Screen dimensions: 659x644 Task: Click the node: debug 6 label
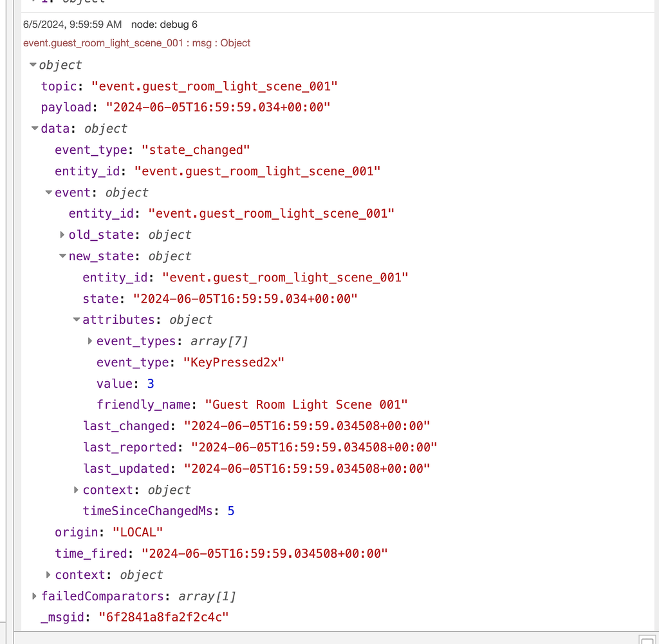[165, 24]
